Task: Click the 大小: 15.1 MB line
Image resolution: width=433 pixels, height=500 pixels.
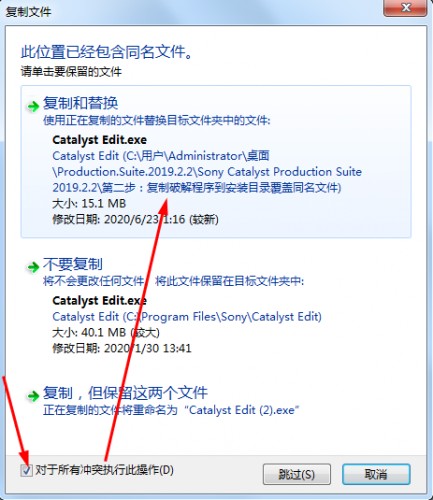Action: (89, 203)
